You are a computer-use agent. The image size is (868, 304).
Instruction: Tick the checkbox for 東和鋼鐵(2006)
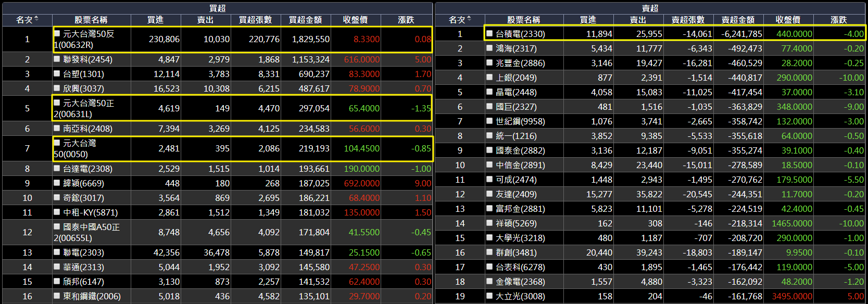click(x=57, y=296)
